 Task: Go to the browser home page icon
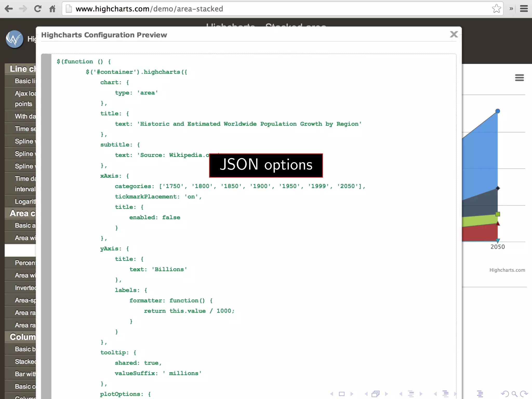tap(52, 9)
